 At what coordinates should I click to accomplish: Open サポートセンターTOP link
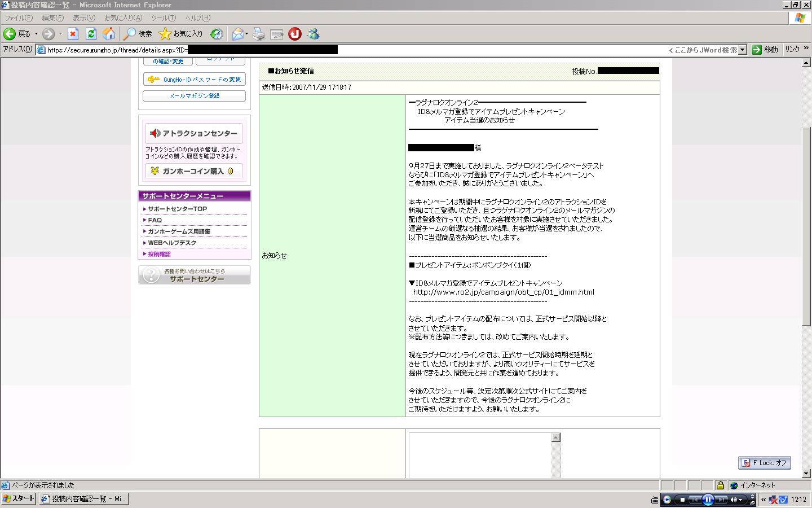[177, 209]
